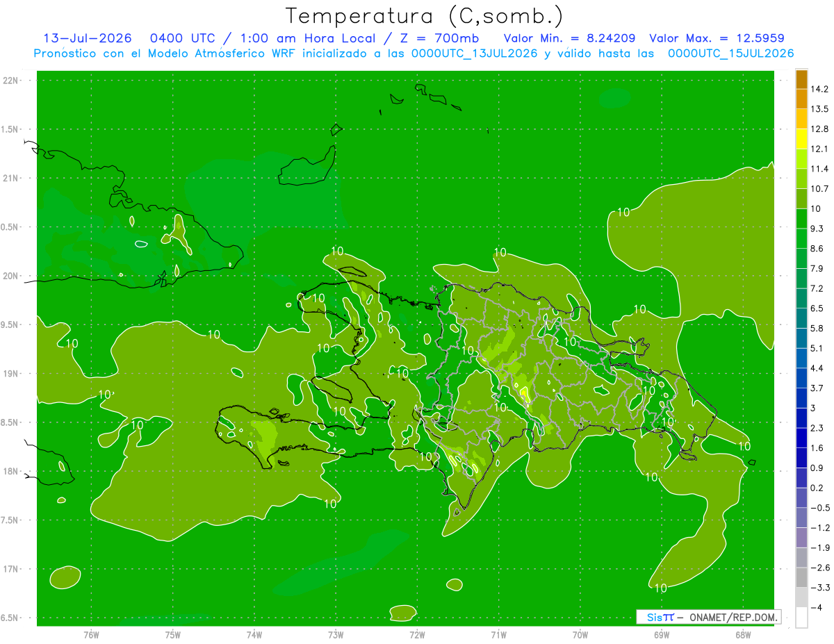
Task: Pick the blue swatch between 3.7 and 4.4
Action: (x=801, y=378)
